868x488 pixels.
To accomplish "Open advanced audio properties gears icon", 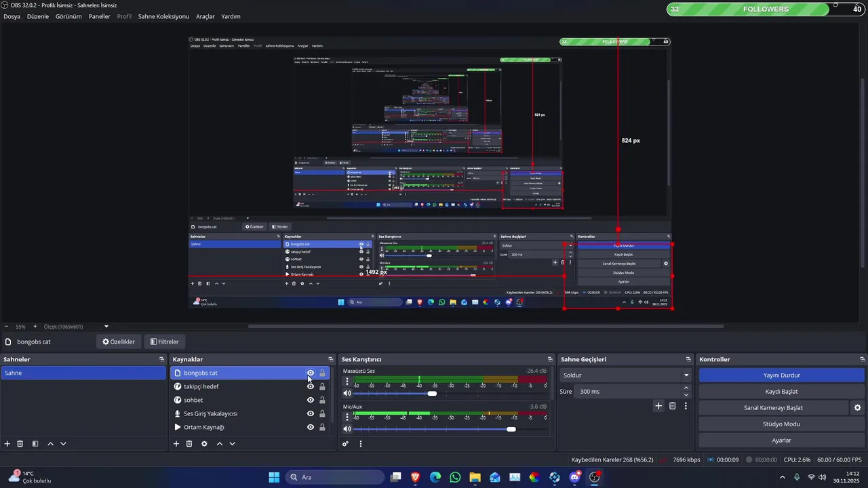I will pyautogui.click(x=345, y=444).
